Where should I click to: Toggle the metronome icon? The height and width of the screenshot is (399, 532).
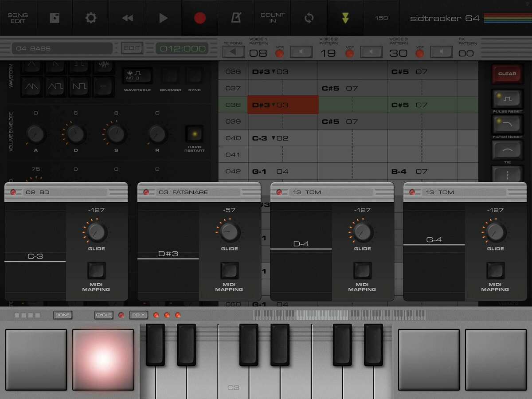(236, 18)
